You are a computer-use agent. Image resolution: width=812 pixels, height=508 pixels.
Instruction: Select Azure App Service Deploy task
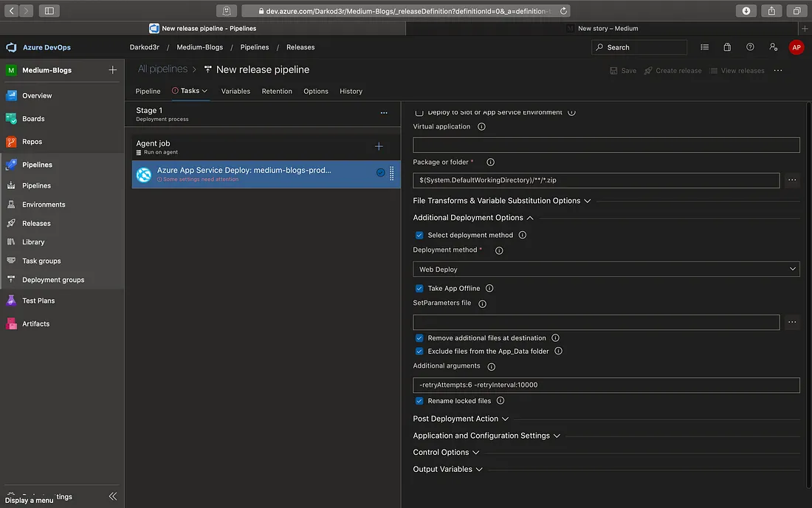click(x=266, y=174)
